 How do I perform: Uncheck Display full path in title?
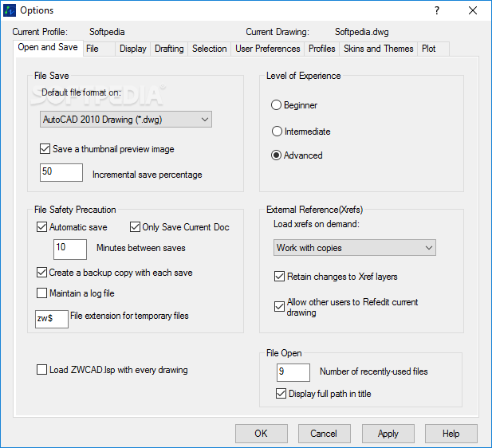pyautogui.click(x=281, y=394)
